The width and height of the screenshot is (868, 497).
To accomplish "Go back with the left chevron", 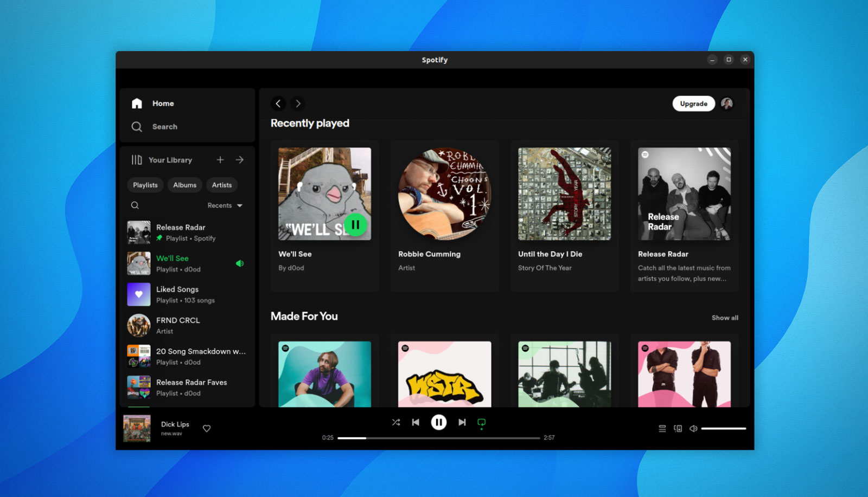I will [278, 104].
